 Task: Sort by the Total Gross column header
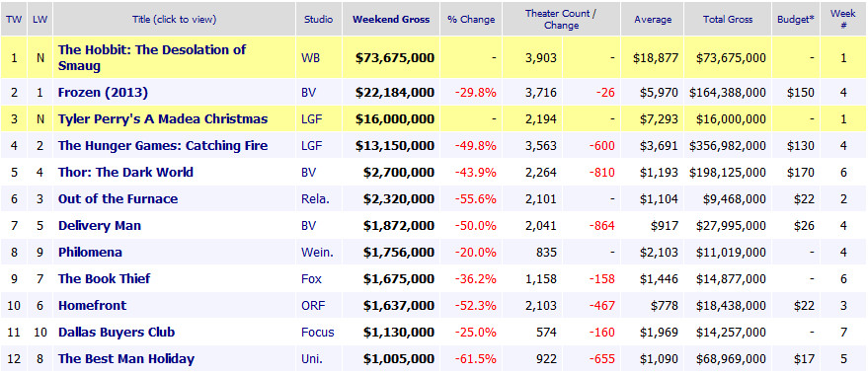(x=728, y=20)
